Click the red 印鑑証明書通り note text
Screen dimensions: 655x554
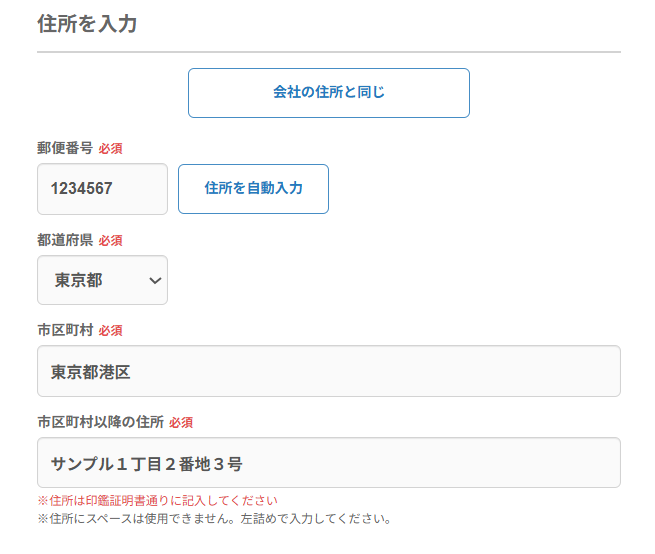(157, 500)
